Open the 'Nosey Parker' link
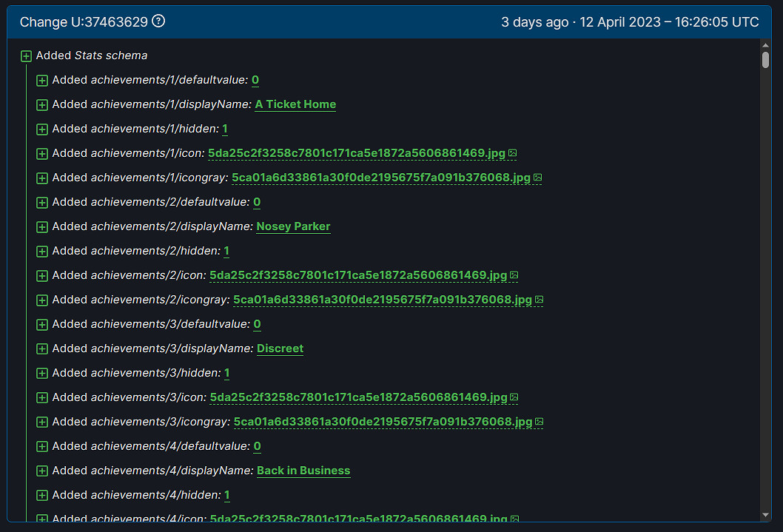 click(x=293, y=226)
